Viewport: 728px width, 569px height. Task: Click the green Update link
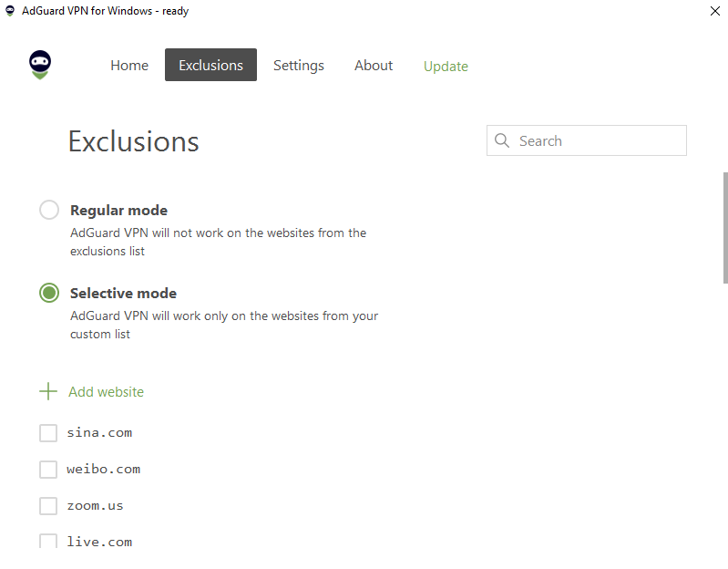(446, 67)
